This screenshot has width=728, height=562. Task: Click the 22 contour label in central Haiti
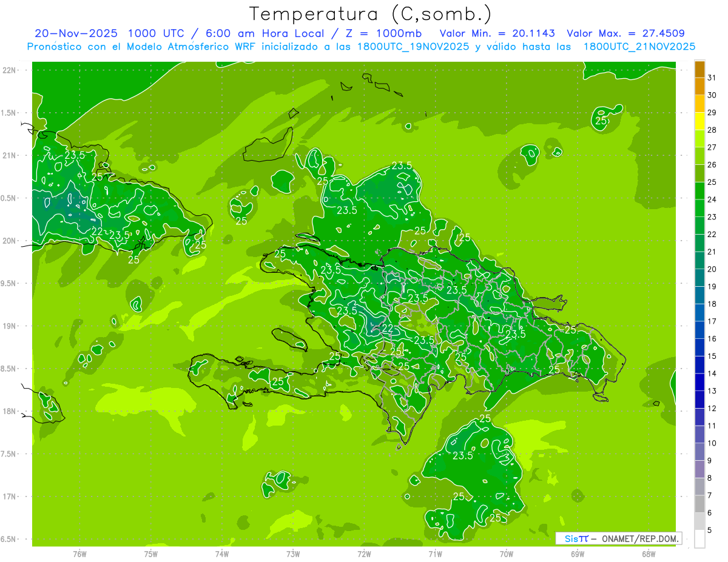pos(386,328)
